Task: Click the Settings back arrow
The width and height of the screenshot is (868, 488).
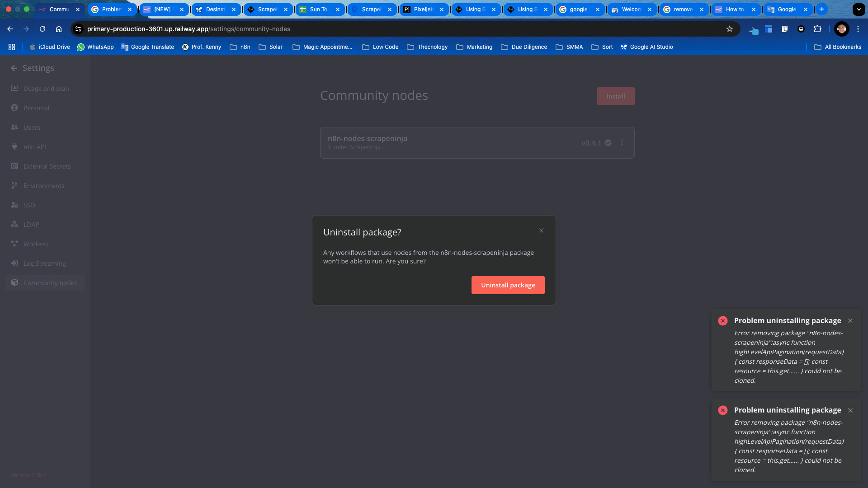Action: tap(14, 68)
